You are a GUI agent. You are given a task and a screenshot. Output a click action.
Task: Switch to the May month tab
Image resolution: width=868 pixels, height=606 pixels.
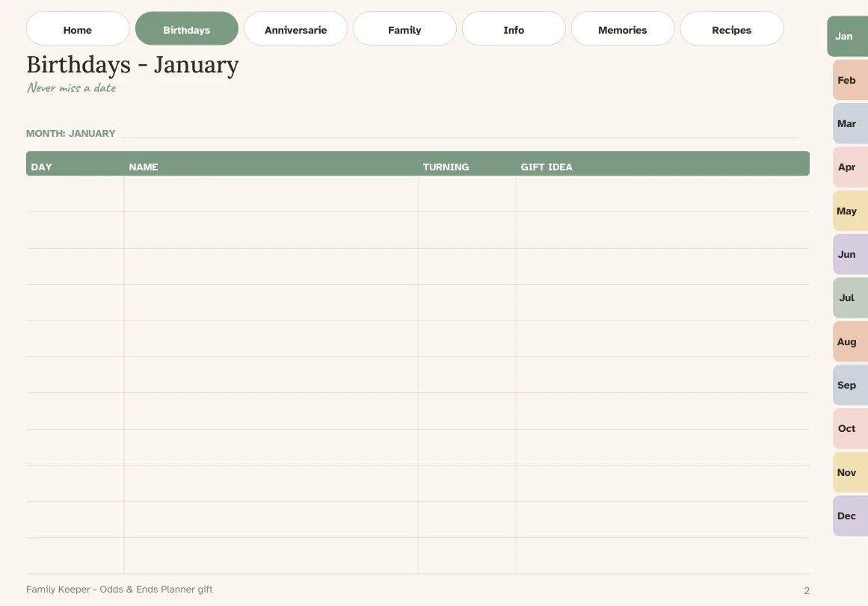click(x=850, y=211)
